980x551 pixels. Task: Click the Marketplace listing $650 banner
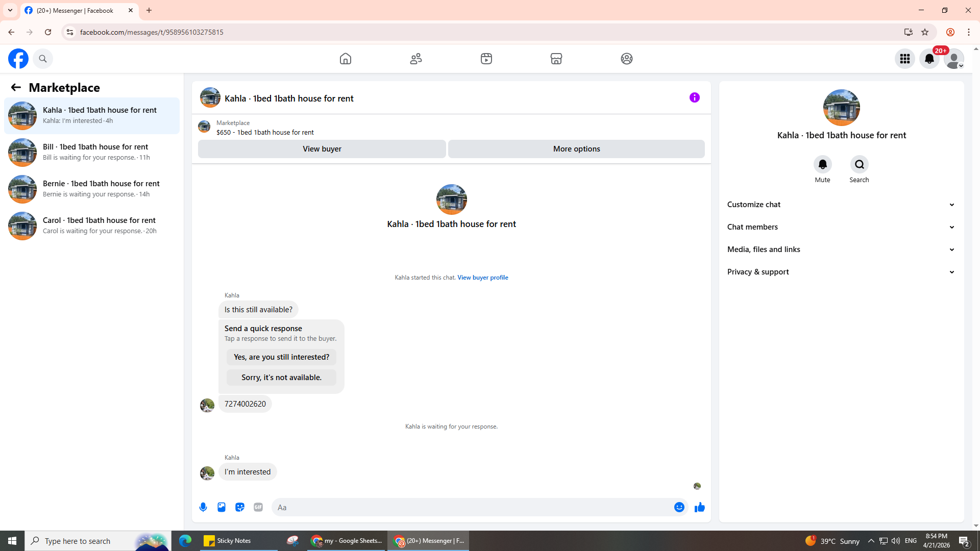pyautogui.click(x=451, y=127)
